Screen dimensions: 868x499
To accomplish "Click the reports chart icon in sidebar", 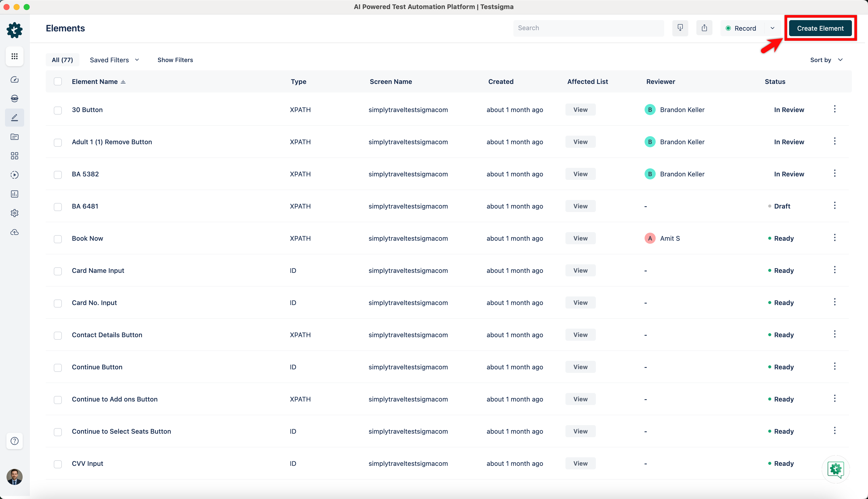I will (x=14, y=194).
